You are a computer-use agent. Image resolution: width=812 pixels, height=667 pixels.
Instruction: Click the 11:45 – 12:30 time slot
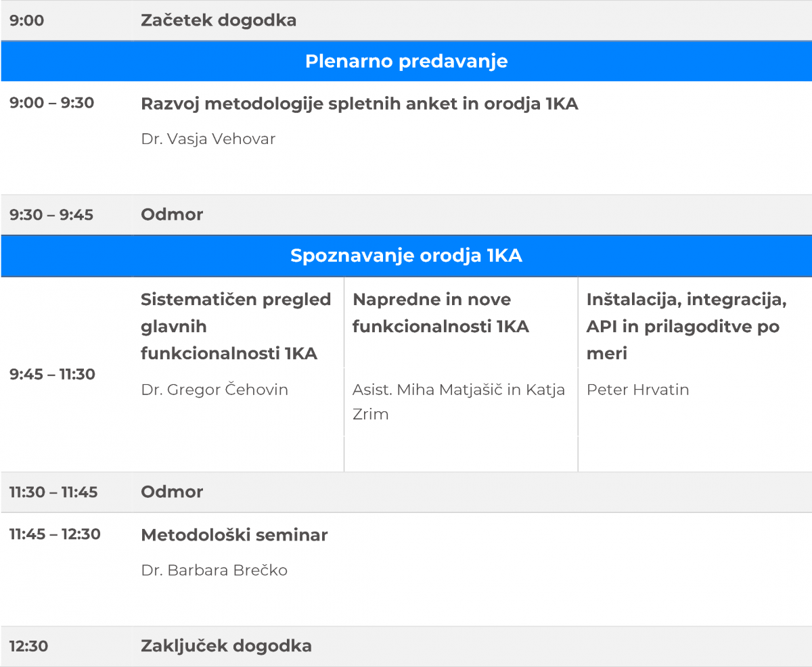(55, 534)
